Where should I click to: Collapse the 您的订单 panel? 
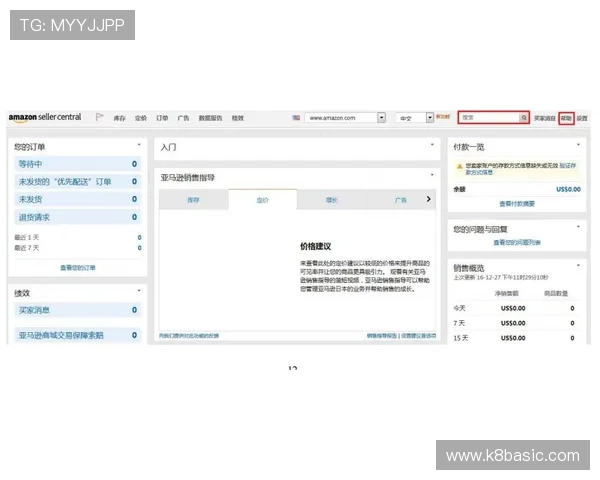139,145
